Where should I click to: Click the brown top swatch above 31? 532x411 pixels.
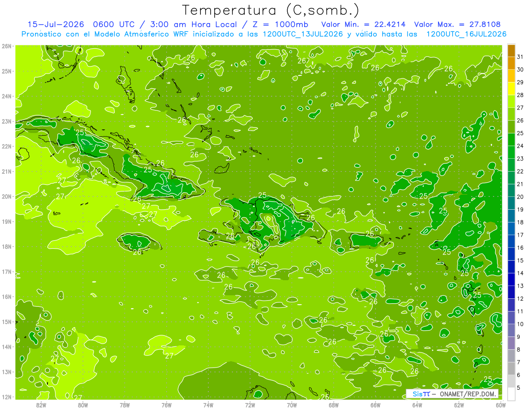pos(511,51)
